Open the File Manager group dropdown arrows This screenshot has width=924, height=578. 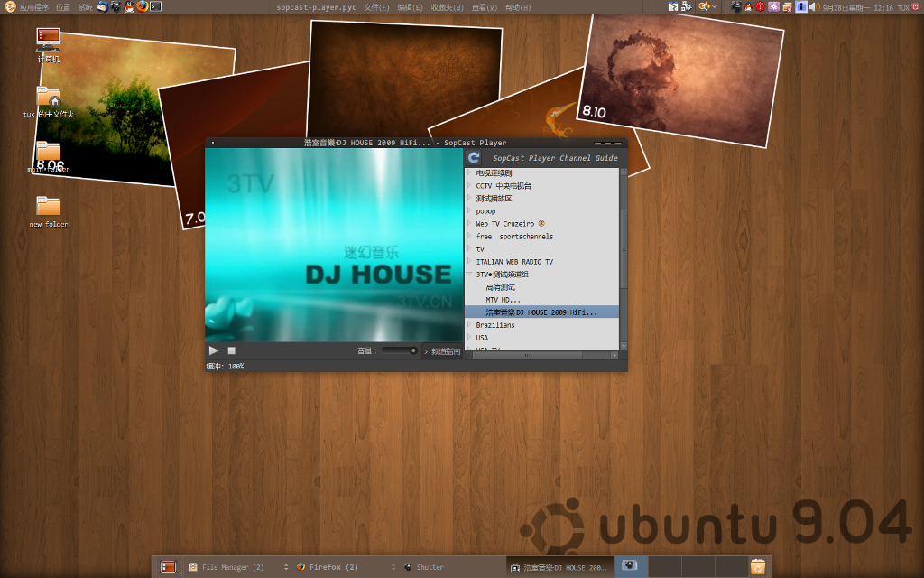point(286,567)
